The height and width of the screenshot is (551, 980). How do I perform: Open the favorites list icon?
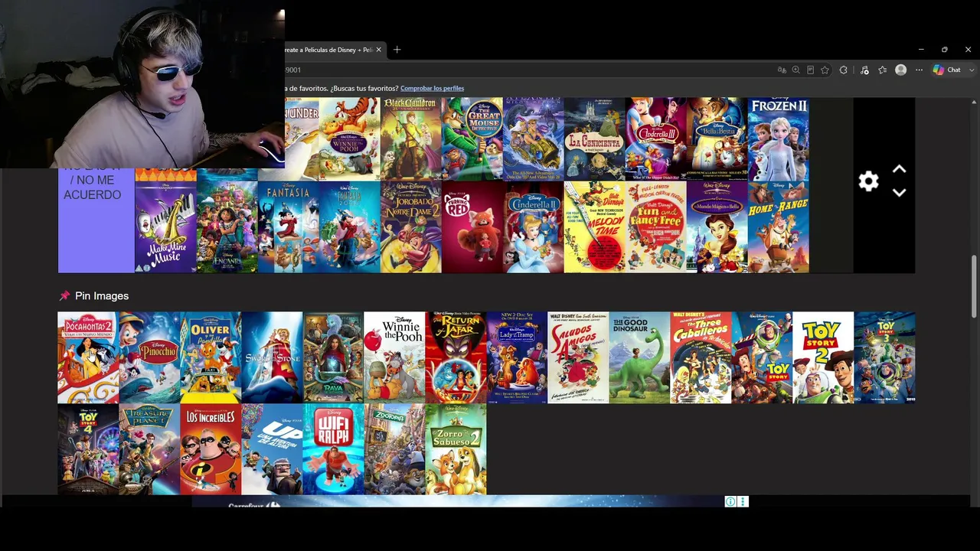pos(883,70)
